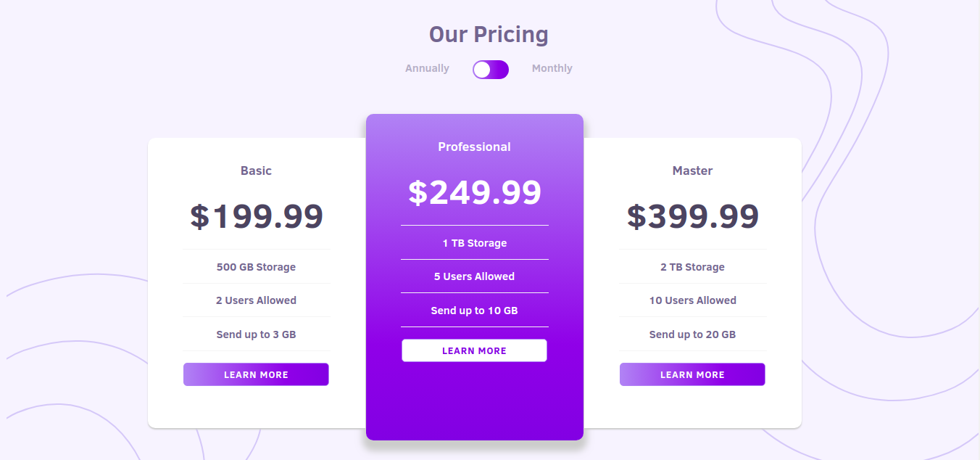Click the 10 Users Allowed row
This screenshot has width=980, height=460.
pos(693,300)
